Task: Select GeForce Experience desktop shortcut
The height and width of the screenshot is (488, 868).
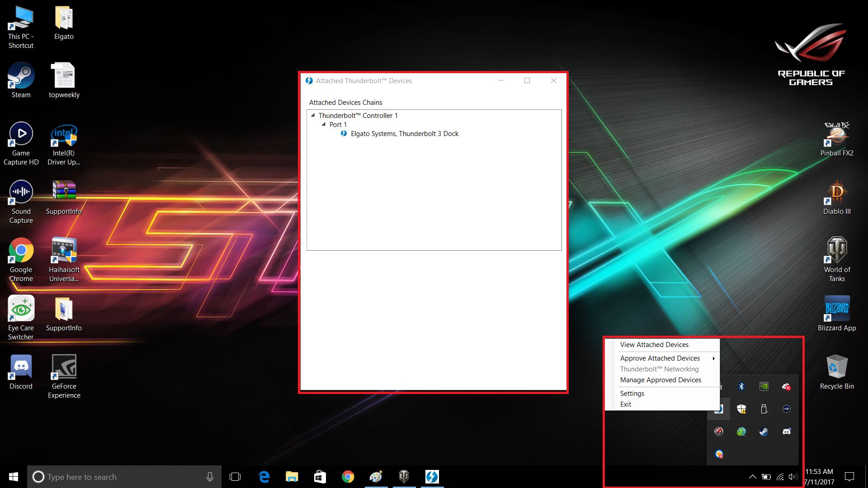Action: [x=64, y=377]
